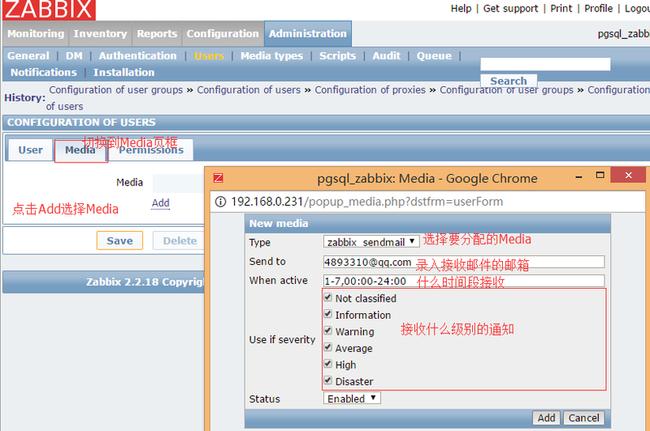
Task: Toggle the High severity checkbox
Action: pyautogui.click(x=329, y=365)
